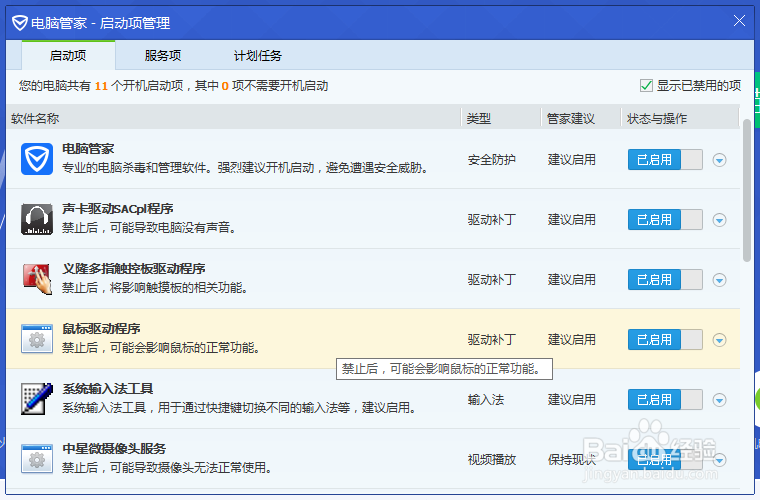
Task: Switch off 义隆多指触控板驱动程序 startup toggle
Action: 665,280
